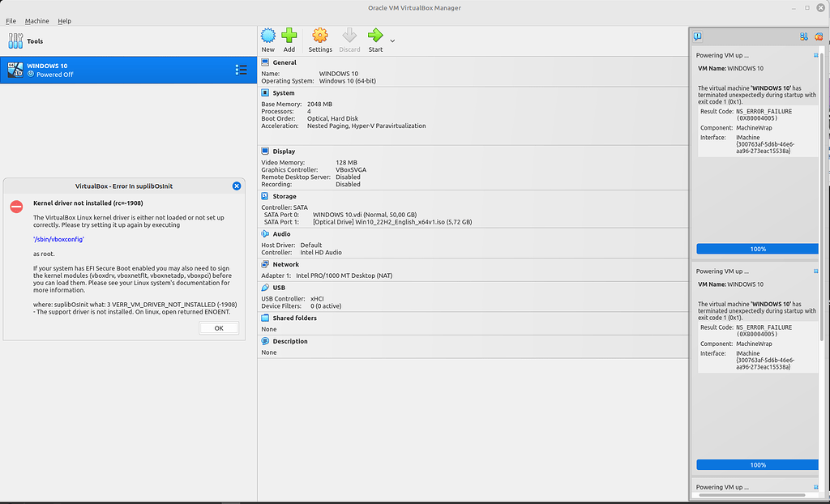Select the WINDOWS 10 virtual machine entry
Image resolution: width=830 pixels, height=504 pixels.
(x=122, y=70)
